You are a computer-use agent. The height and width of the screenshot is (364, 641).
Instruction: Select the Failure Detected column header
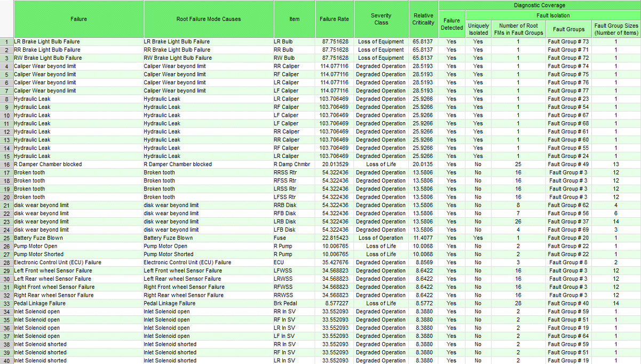click(452, 24)
